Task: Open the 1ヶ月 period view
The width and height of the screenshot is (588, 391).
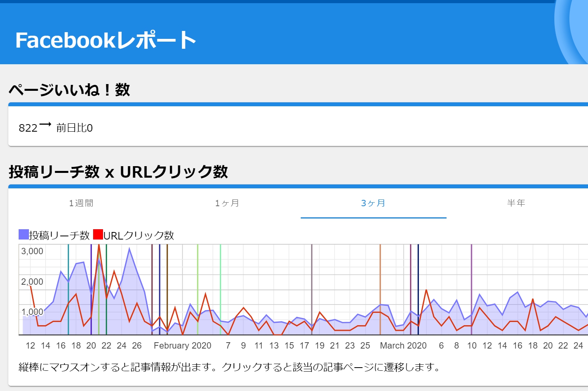Action: pos(227,203)
